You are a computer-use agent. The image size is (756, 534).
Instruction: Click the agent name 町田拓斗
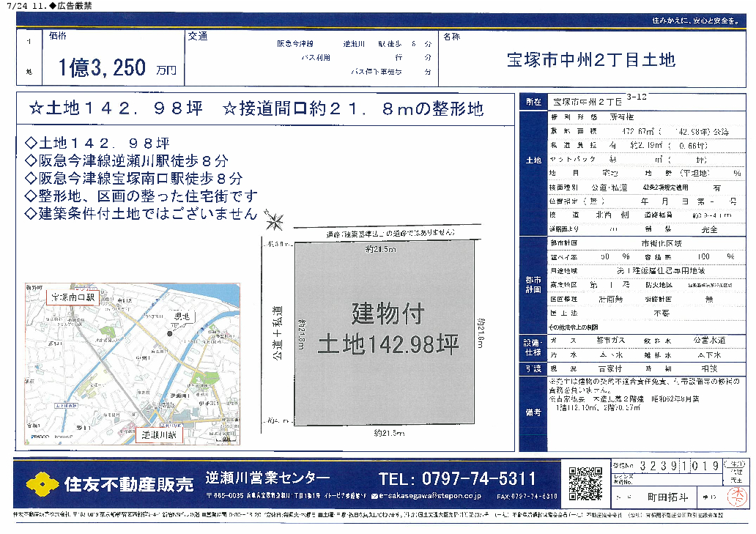[667, 497]
